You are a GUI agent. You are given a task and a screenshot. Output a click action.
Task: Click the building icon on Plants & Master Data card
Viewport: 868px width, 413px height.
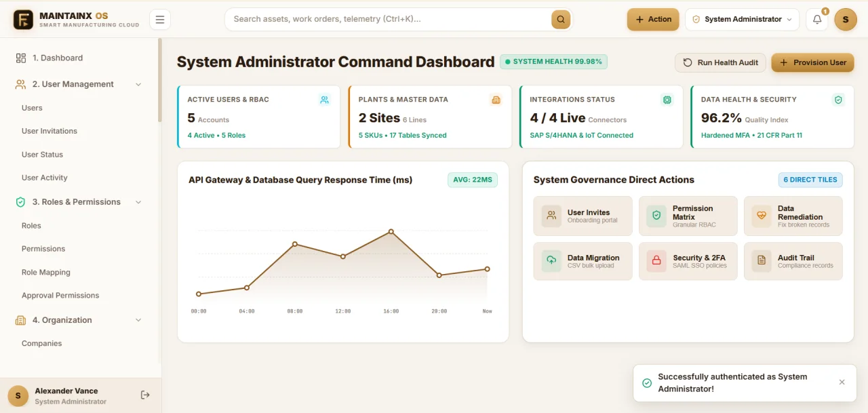(x=496, y=100)
